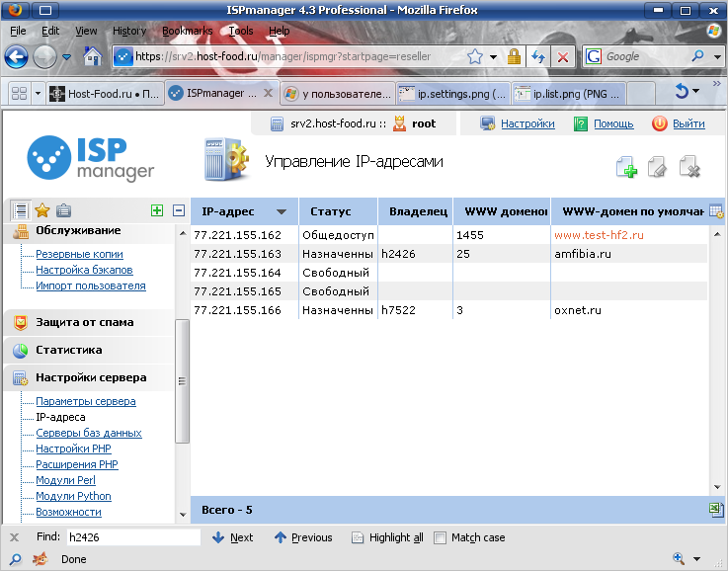Image resolution: width=728 pixels, height=571 pixels.
Task: Open Резервные копии in the sidebar
Action: (x=79, y=254)
